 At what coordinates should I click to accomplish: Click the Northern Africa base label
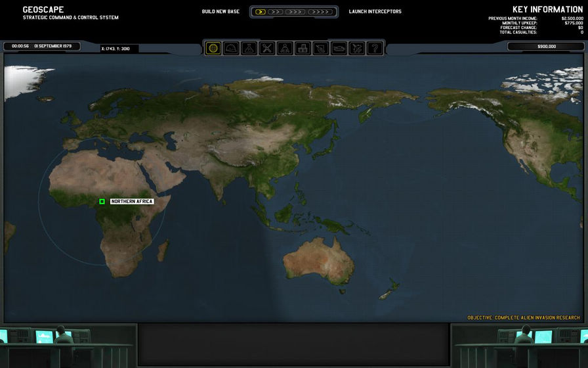pyautogui.click(x=132, y=201)
